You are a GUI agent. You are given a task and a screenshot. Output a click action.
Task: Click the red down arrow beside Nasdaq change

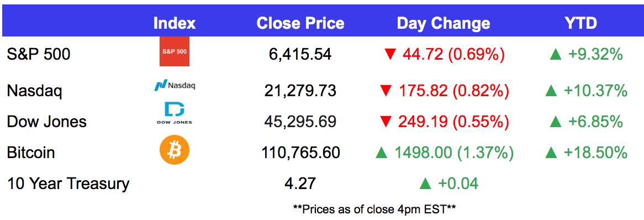386,91
